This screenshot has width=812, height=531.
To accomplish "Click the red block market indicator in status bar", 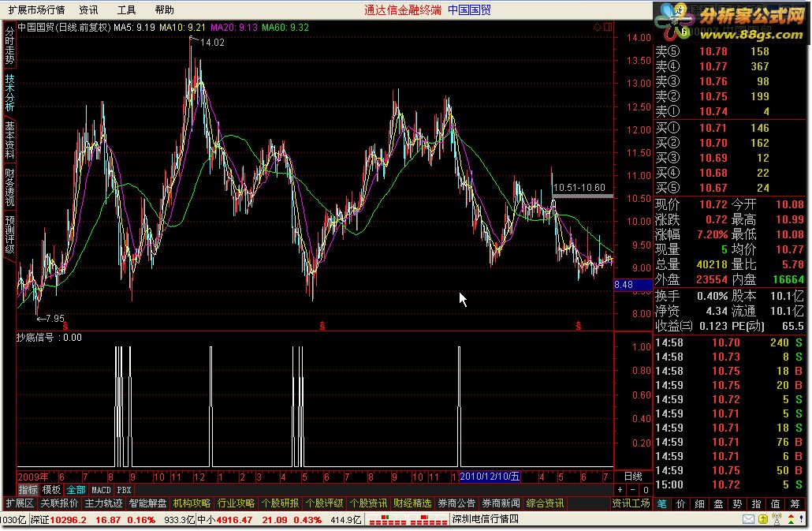I will [408, 520].
